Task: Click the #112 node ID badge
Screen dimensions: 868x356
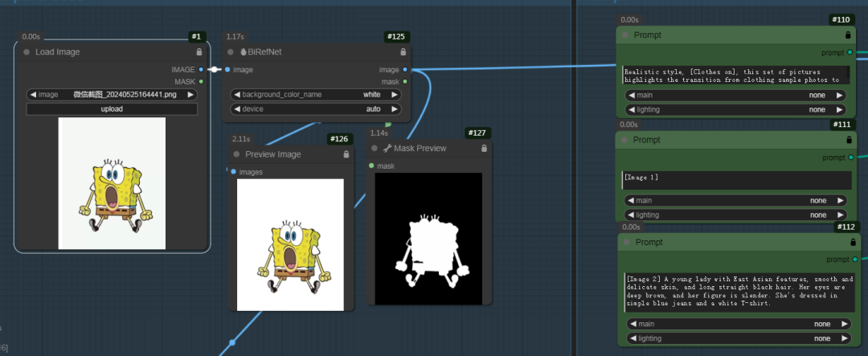Action: click(x=847, y=227)
